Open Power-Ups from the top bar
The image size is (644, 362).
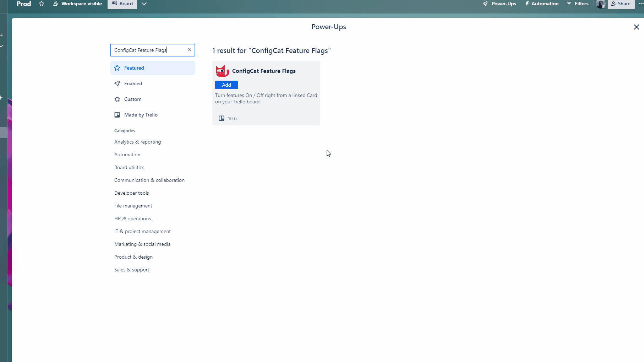click(x=500, y=4)
